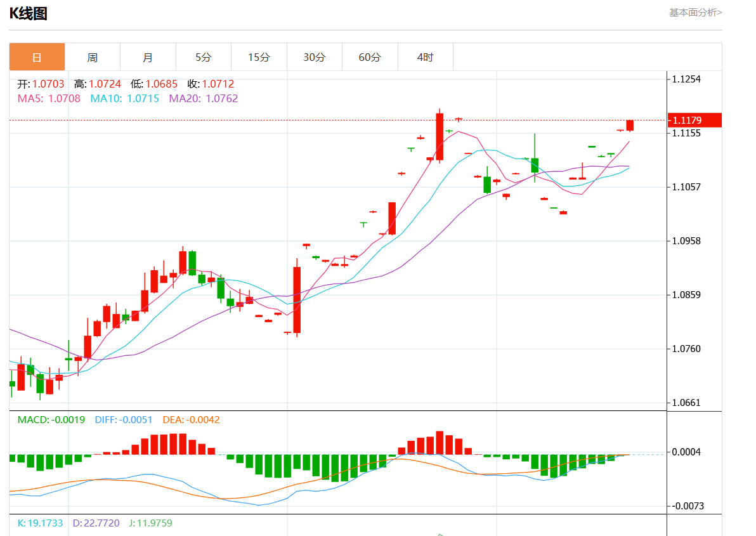Viewport: 756px width, 536px height.
Task: Click the 1.0859 price axis label
Action: pyautogui.click(x=687, y=295)
